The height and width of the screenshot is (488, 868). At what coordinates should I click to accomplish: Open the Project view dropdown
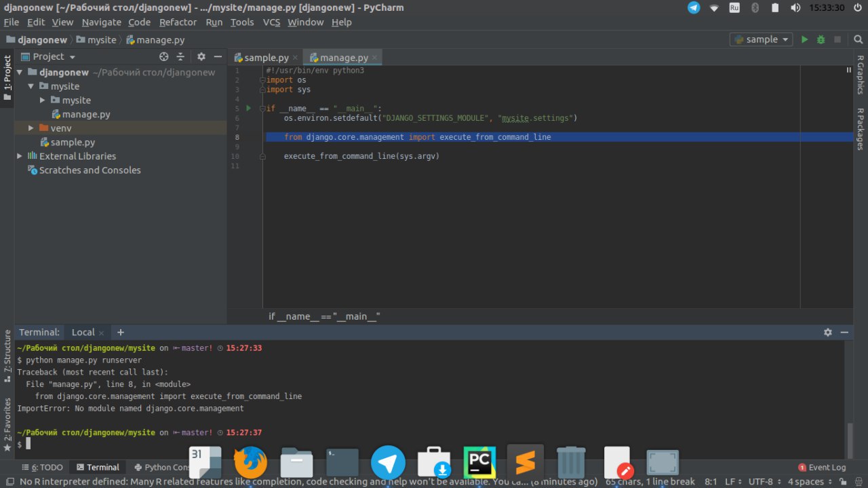(x=49, y=57)
